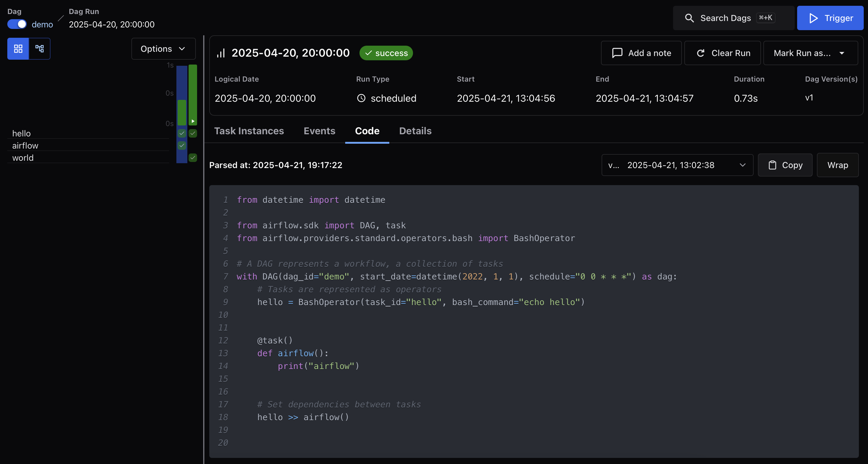Switch to graph view layout
This screenshot has width=868, height=464.
coord(40,48)
